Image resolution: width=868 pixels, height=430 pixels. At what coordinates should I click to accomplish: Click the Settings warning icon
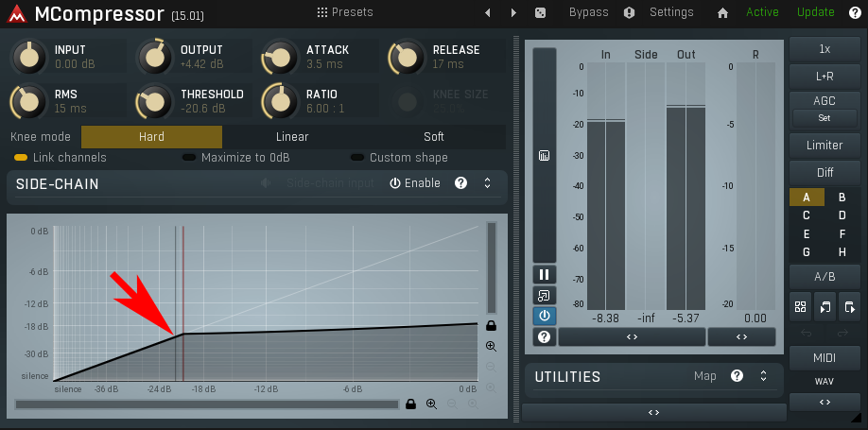[629, 12]
